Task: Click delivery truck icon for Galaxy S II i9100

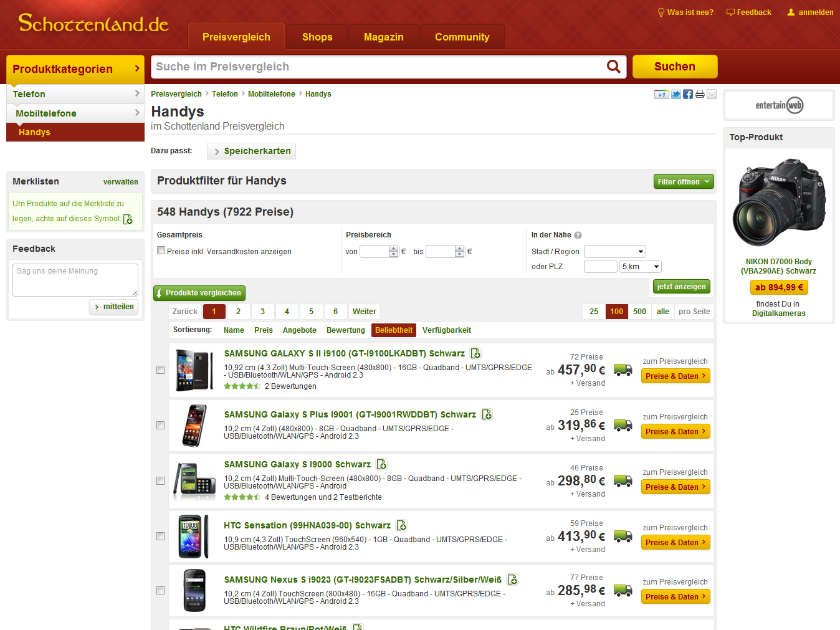Action: pyautogui.click(x=623, y=370)
